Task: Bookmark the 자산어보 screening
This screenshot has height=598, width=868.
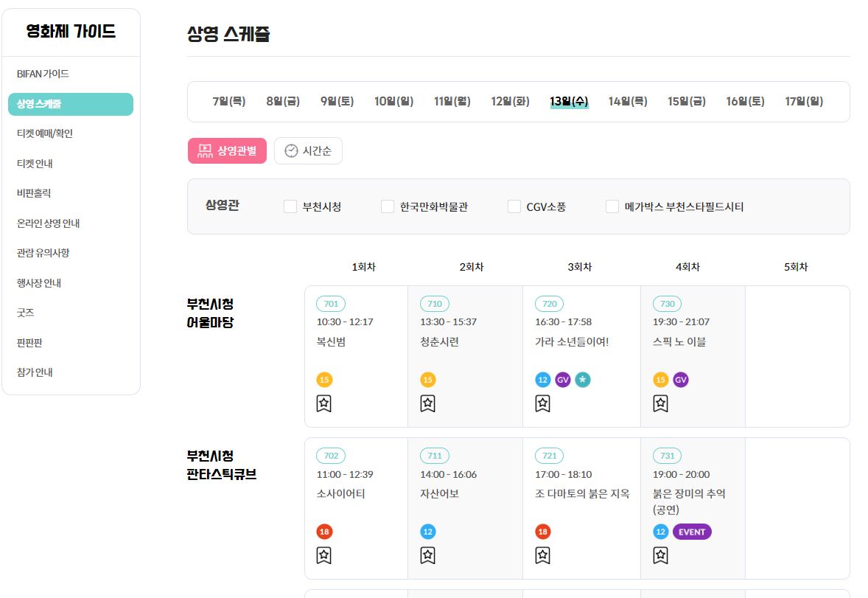Action: [x=427, y=555]
